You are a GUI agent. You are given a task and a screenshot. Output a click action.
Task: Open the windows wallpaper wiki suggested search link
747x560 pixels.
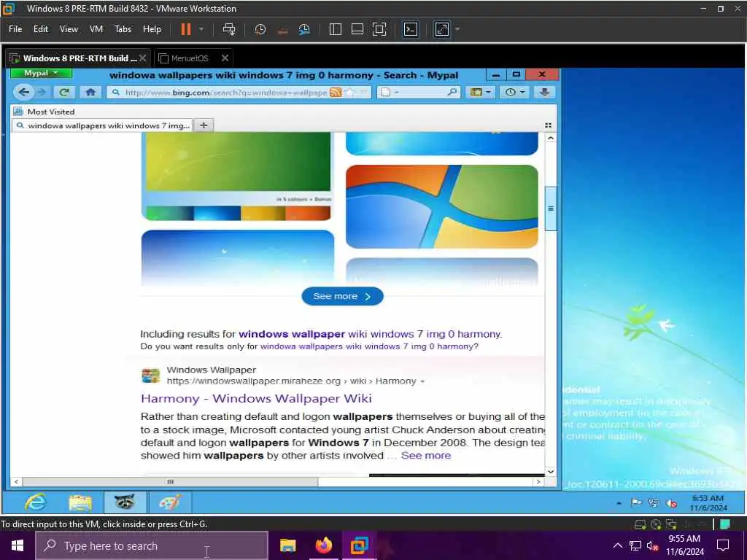pyautogui.click(x=370, y=334)
